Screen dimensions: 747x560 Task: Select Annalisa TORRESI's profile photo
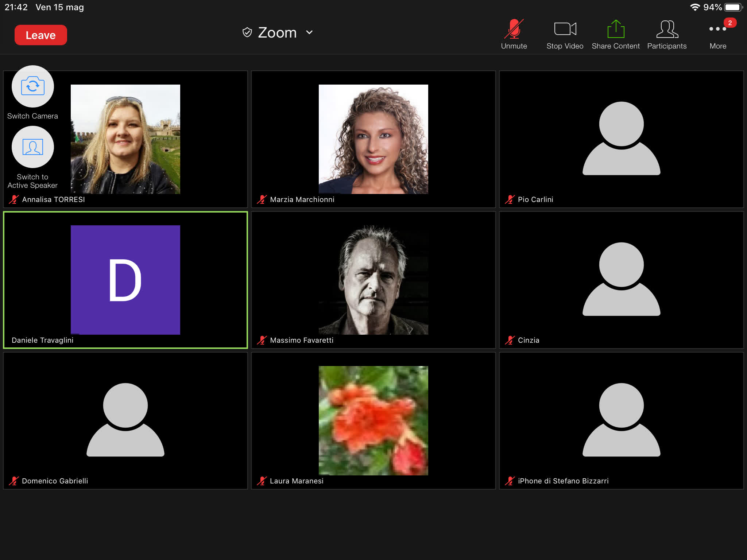[x=125, y=139]
